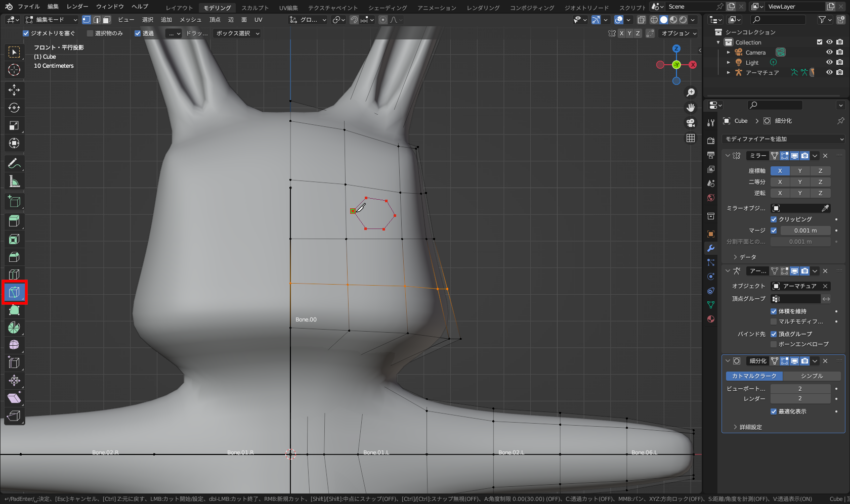Select the Scale tool

click(14, 125)
